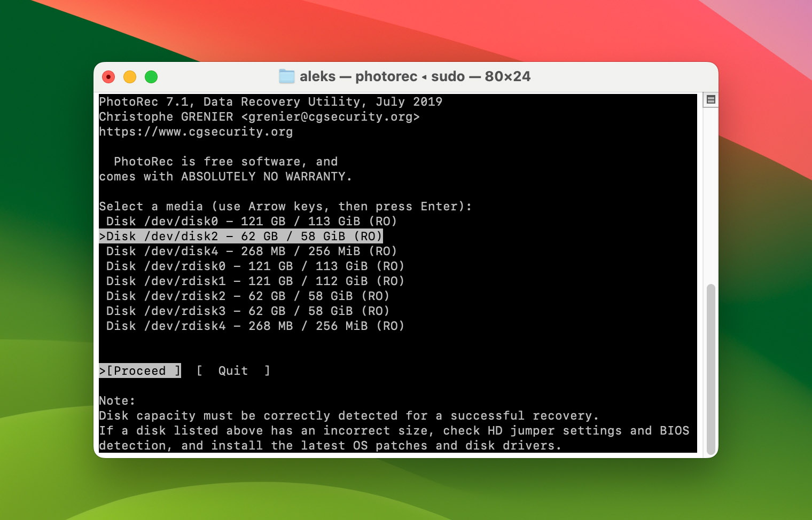Viewport: 812px width, 520px height.
Task: Choose the Disk /dev/disk4 268 MB entry
Action: [x=251, y=251]
